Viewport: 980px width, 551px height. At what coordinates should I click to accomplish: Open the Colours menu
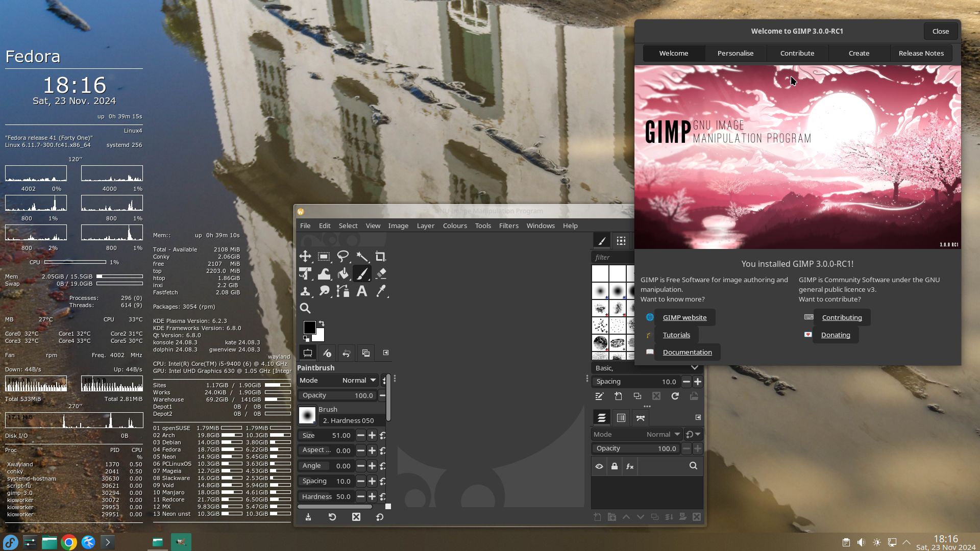click(455, 226)
